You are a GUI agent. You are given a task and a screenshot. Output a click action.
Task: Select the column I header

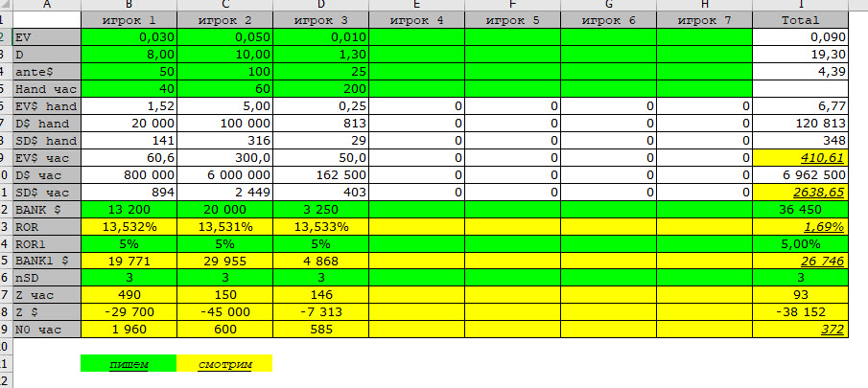[801, 5]
